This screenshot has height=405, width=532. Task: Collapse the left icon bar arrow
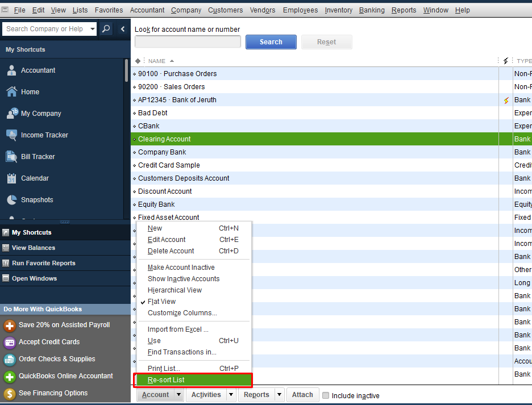pos(123,29)
